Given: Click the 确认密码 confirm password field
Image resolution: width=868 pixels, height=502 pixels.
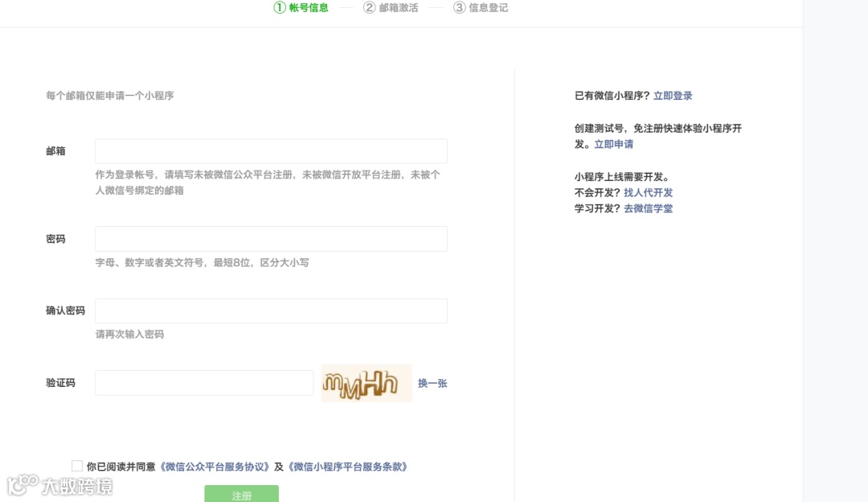Looking at the screenshot, I should click(x=272, y=311).
